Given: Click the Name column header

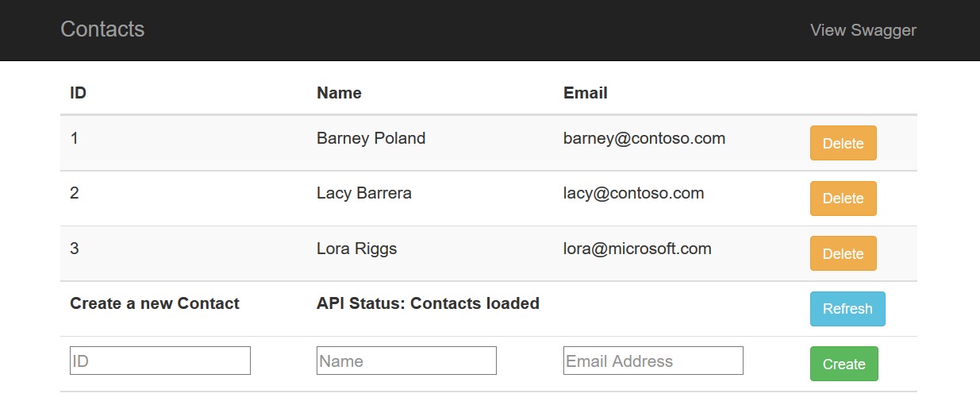Looking at the screenshot, I should 339,93.
